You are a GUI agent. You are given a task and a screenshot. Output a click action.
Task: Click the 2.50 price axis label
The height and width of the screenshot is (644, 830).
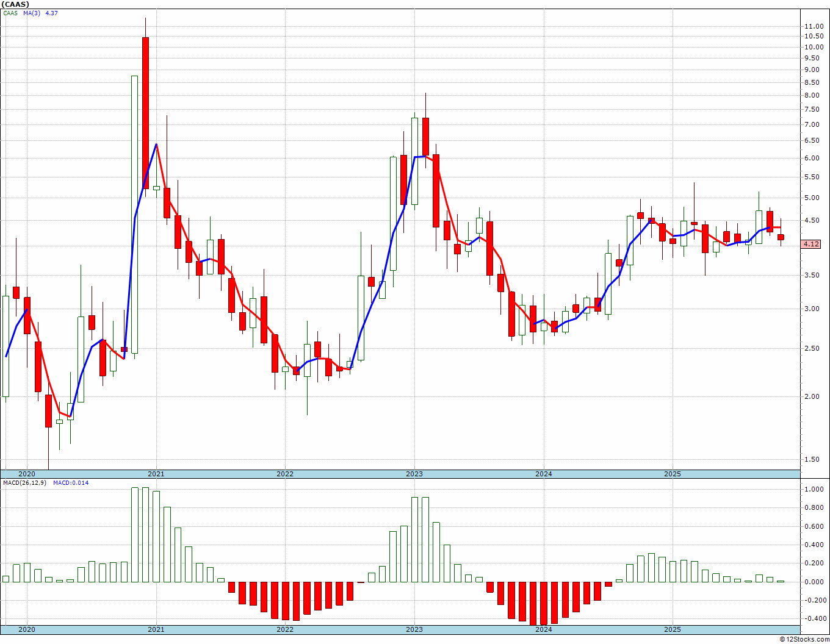812,348
